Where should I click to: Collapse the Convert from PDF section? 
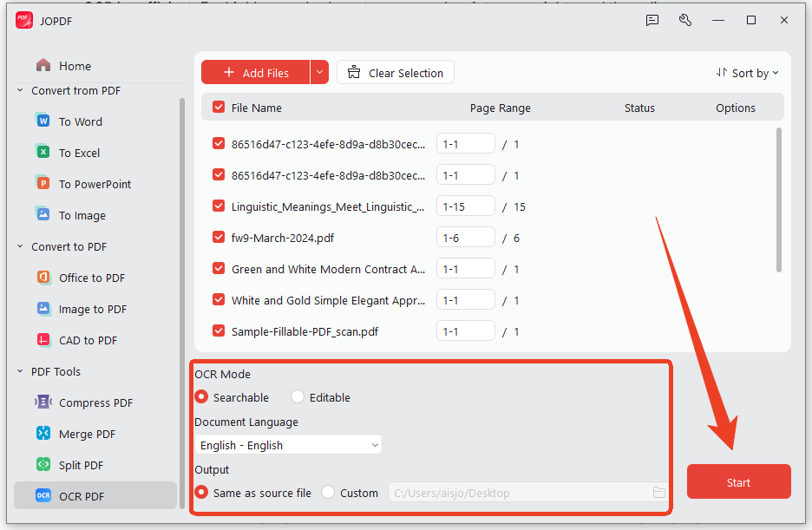pos(20,90)
